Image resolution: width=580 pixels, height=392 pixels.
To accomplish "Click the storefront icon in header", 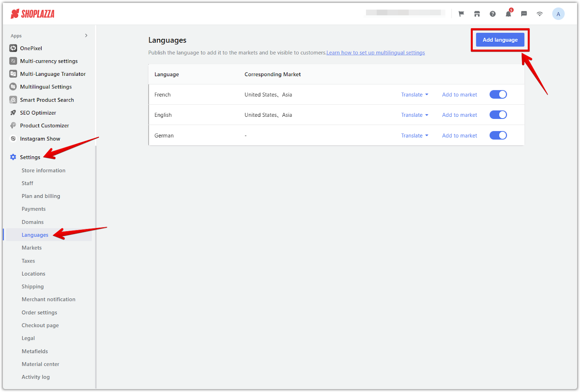I will click(477, 14).
